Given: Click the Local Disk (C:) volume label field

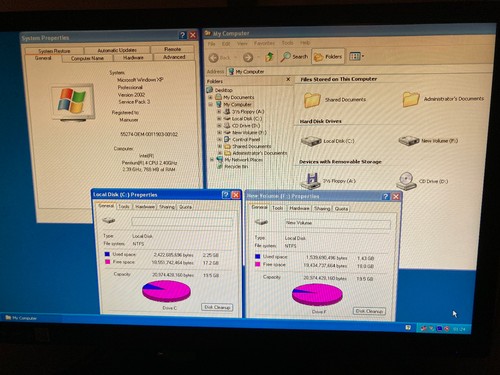Looking at the screenshot, I should click(182, 222).
